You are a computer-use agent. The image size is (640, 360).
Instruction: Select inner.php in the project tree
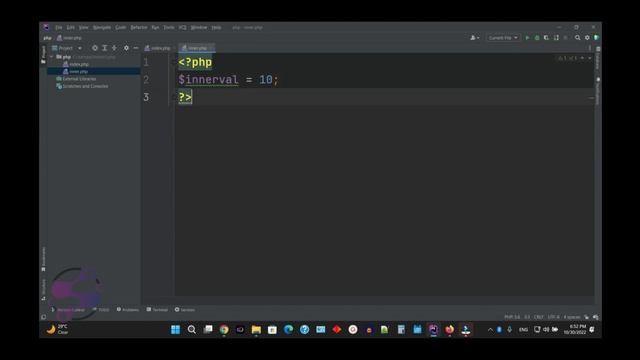pyautogui.click(x=76, y=71)
